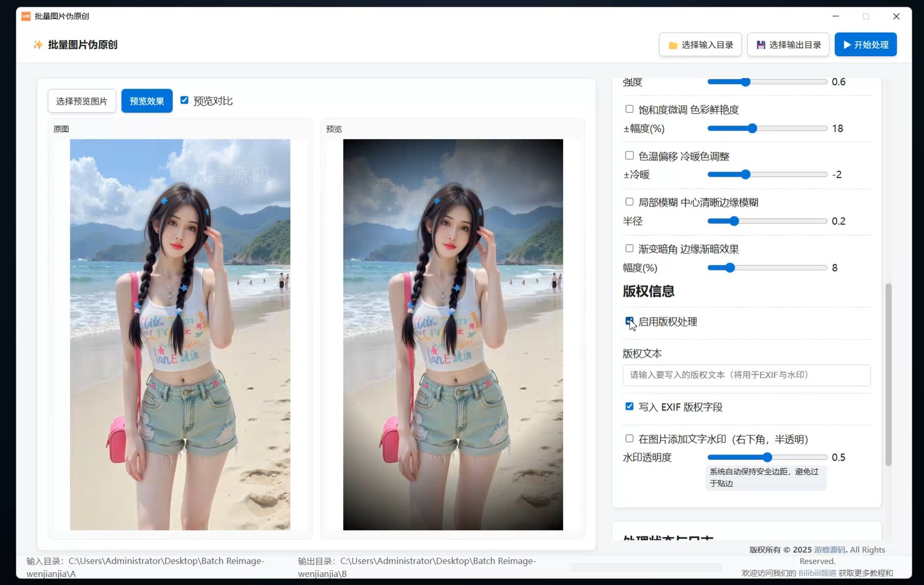The width and height of the screenshot is (924, 585).
Task: Enable 饱和度微调 色彩鲜艳度 checkbox
Action: [629, 109]
